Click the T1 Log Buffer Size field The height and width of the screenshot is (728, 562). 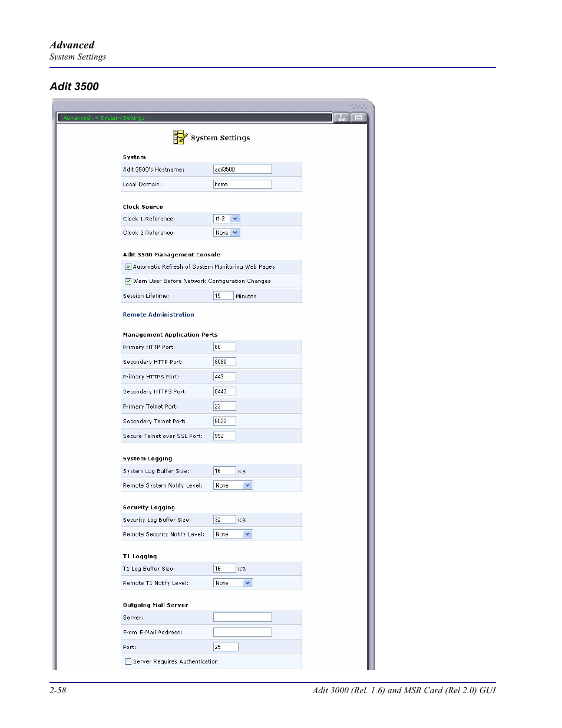click(x=224, y=569)
